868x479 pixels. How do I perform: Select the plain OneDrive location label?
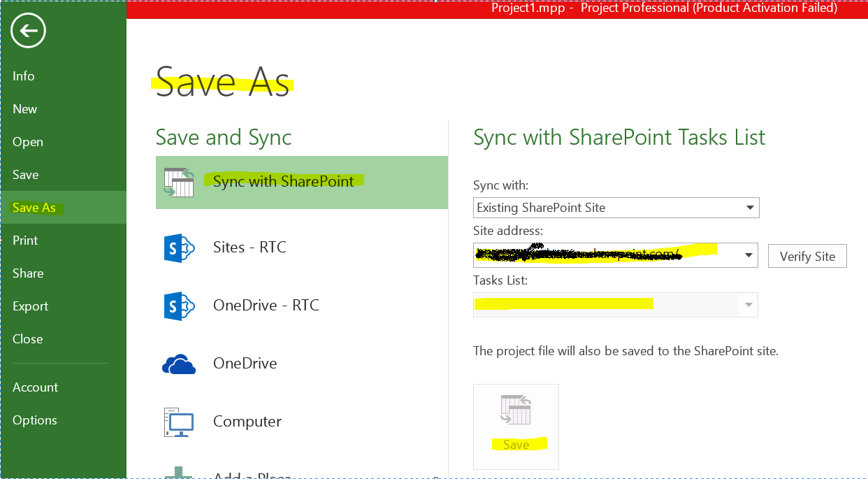pyautogui.click(x=245, y=364)
